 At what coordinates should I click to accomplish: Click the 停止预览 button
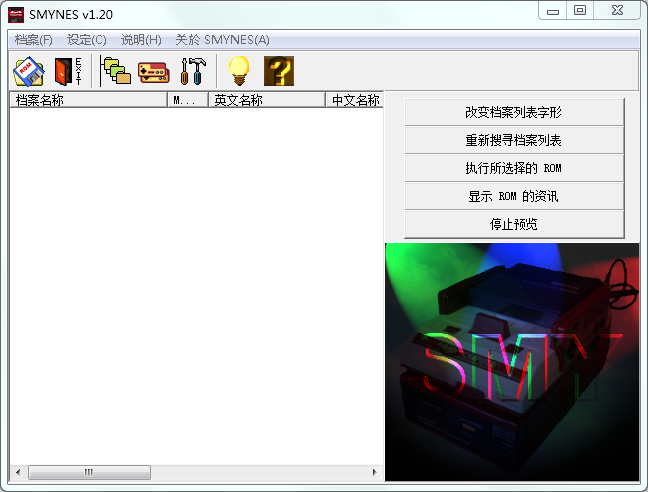(514, 224)
